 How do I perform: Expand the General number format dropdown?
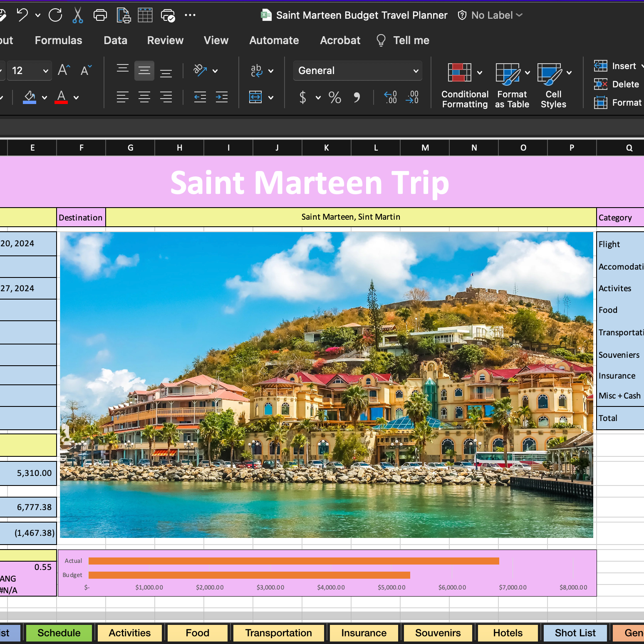pos(415,71)
